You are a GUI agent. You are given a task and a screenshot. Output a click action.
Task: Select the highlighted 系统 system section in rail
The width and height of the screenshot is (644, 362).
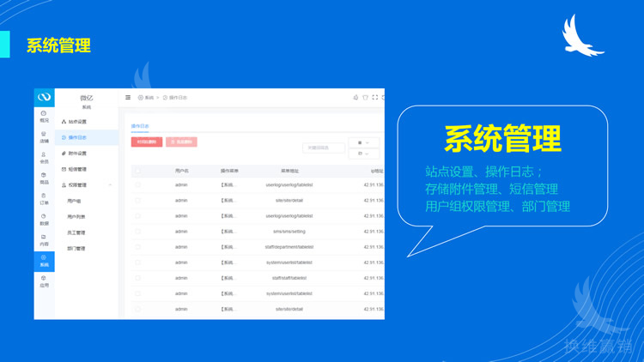tap(44, 261)
